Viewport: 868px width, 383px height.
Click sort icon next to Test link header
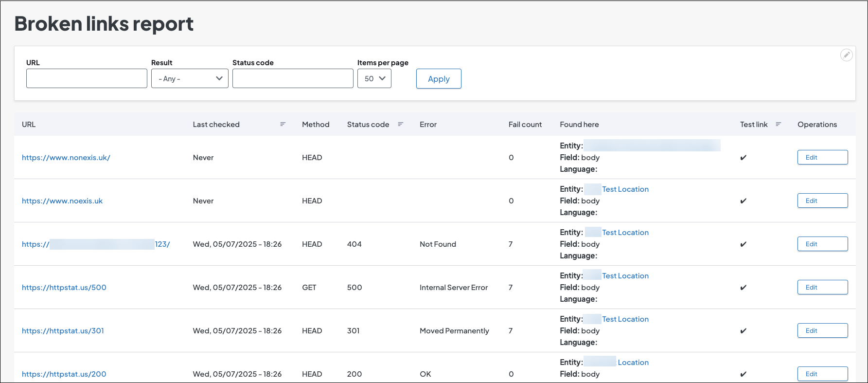(778, 125)
